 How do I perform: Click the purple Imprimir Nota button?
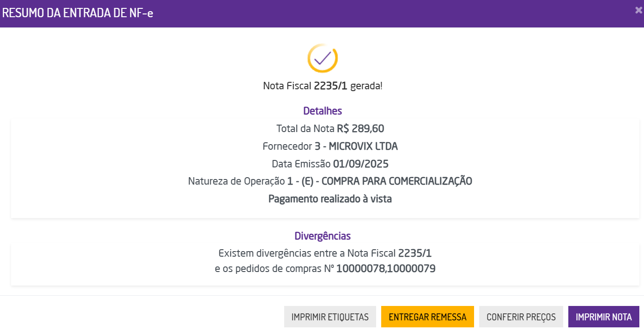pyautogui.click(x=604, y=317)
